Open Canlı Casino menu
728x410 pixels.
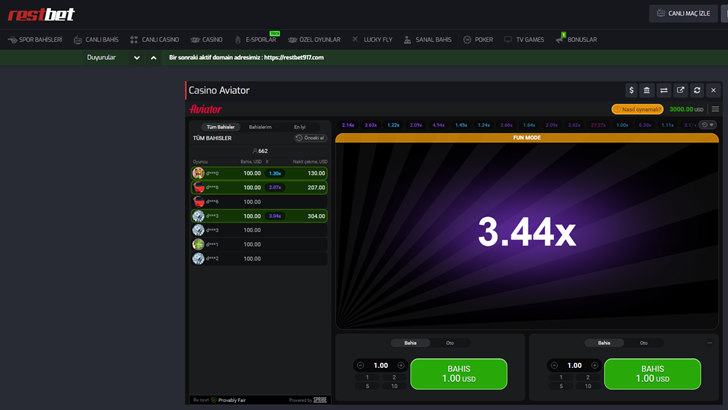155,39
